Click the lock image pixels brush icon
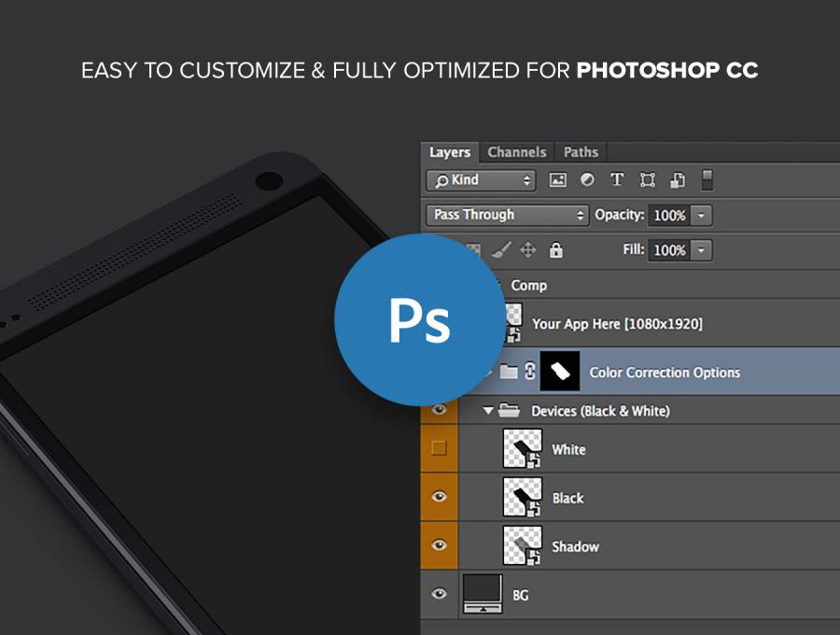 point(500,250)
